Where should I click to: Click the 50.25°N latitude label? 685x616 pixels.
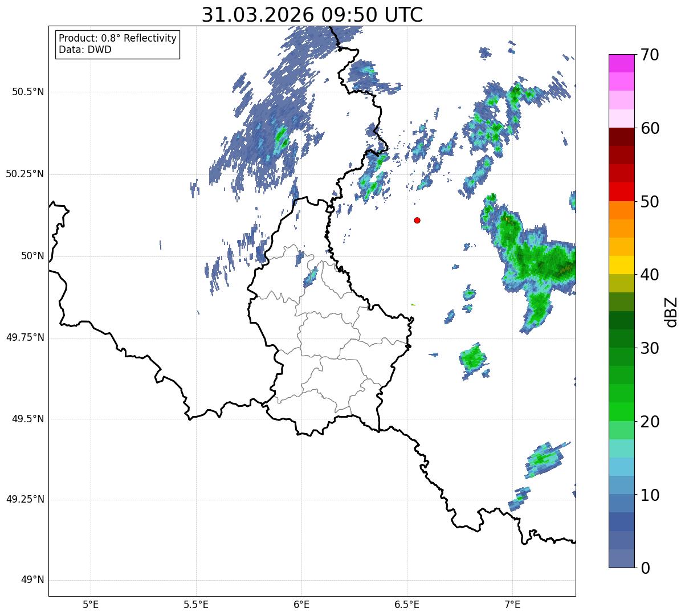pyautogui.click(x=25, y=174)
